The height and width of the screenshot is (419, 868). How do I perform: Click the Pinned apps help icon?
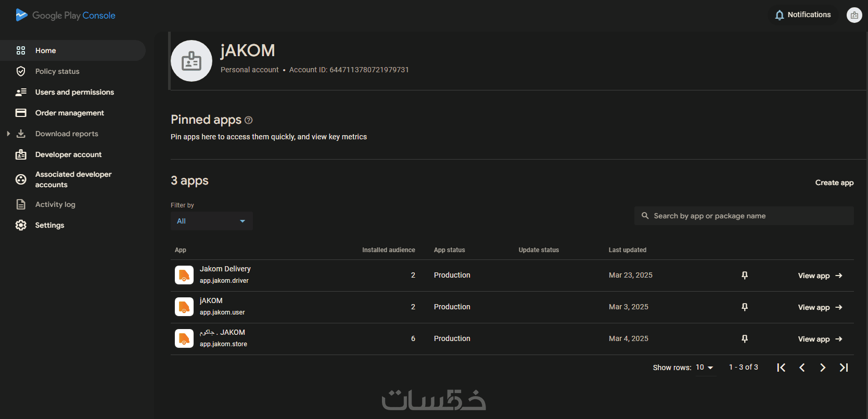coord(249,120)
